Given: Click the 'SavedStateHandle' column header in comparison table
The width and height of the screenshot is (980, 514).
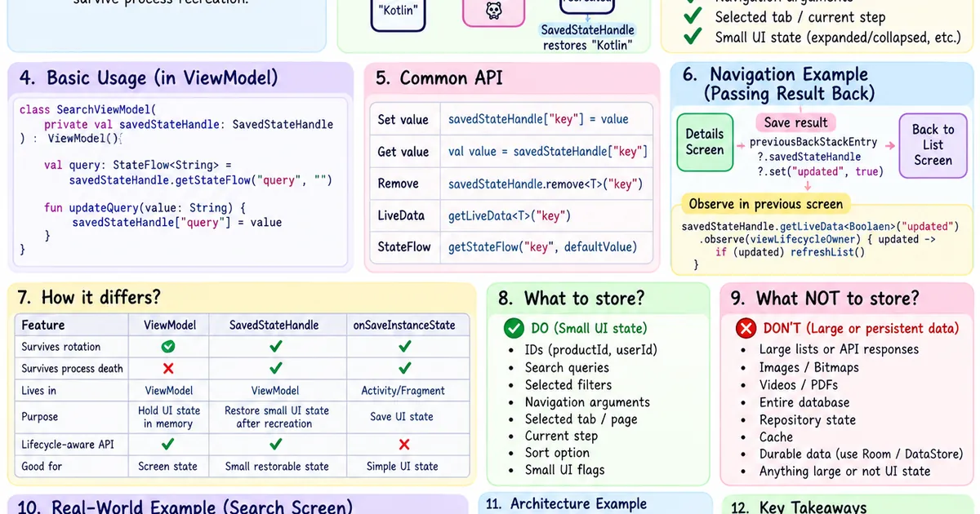Looking at the screenshot, I should 274,325.
